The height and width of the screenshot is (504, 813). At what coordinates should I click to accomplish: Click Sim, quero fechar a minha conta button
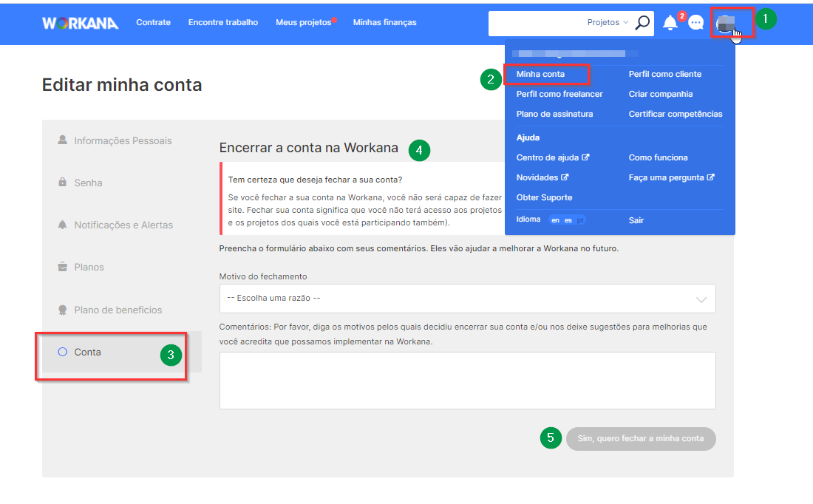coord(641,439)
